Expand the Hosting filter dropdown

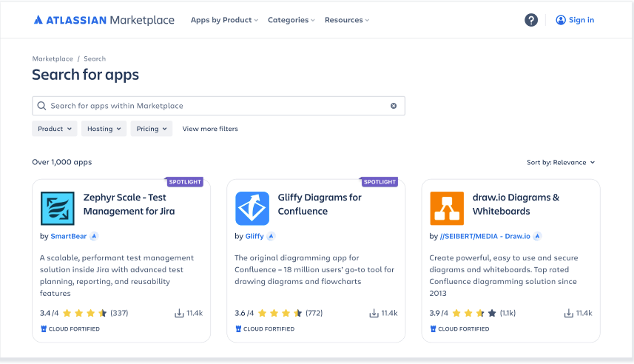(x=104, y=129)
